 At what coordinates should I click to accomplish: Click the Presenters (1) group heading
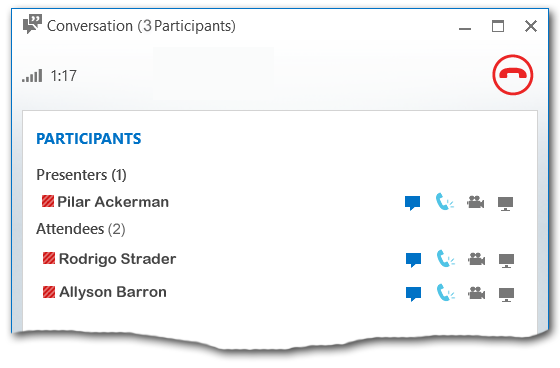click(81, 175)
